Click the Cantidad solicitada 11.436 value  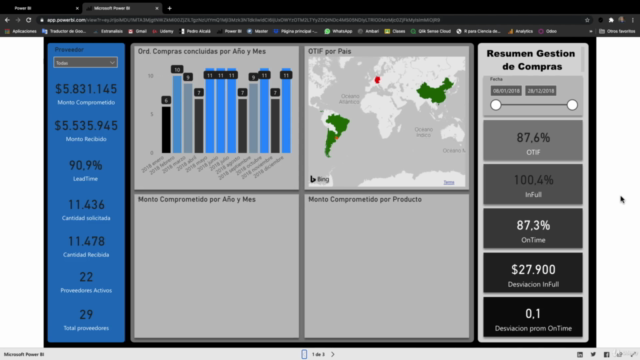pyautogui.click(x=86, y=204)
